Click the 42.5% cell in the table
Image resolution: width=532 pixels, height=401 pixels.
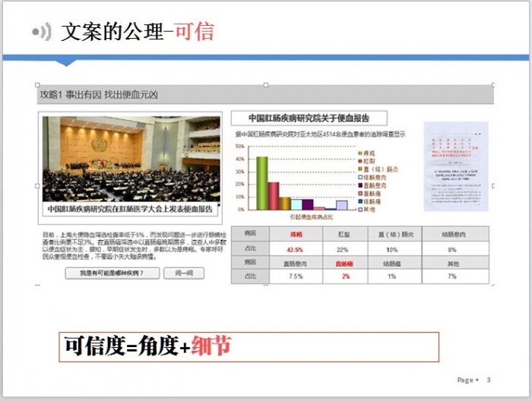coord(295,249)
